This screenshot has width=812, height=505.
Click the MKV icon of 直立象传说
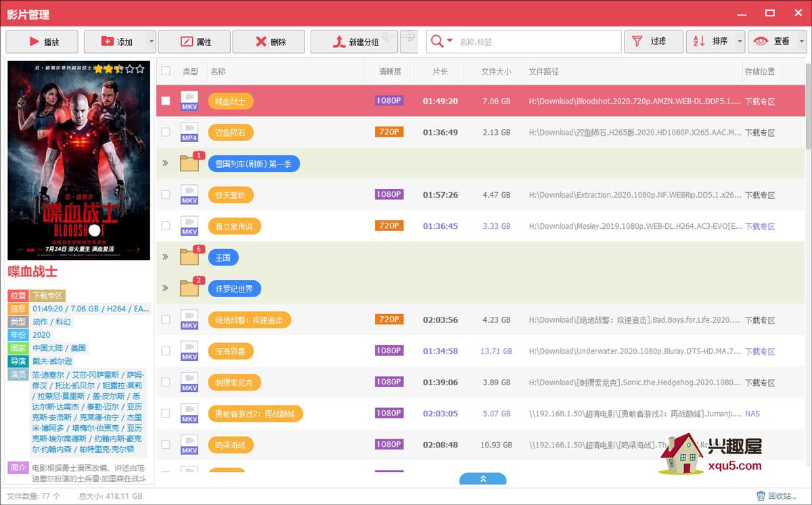[x=189, y=226]
